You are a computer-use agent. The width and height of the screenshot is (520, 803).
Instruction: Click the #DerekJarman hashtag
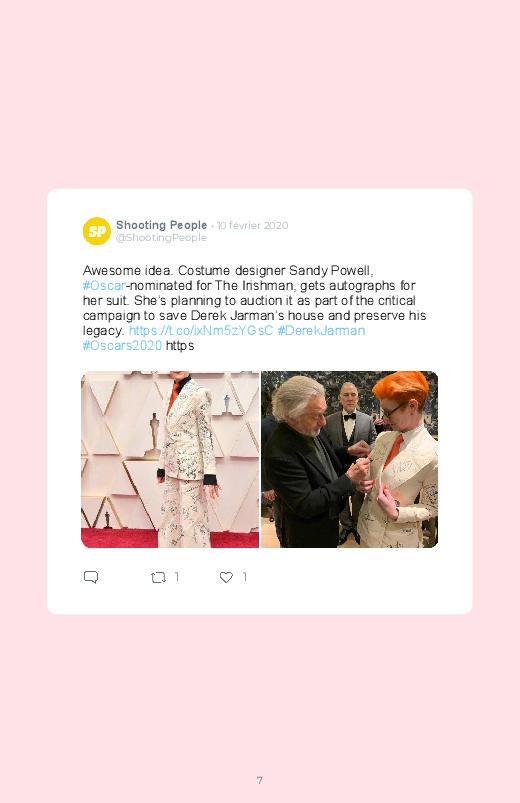pyautogui.click(x=321, y=330)
